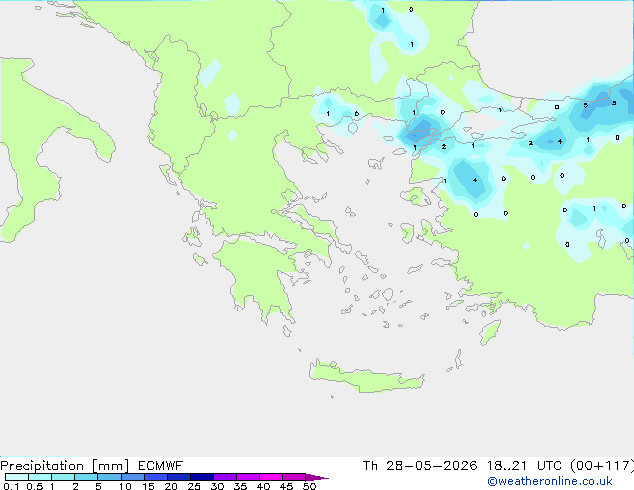
Task: Click the 20 to 25 mm dark blue swatch
Action: click(x=179, y=477)
